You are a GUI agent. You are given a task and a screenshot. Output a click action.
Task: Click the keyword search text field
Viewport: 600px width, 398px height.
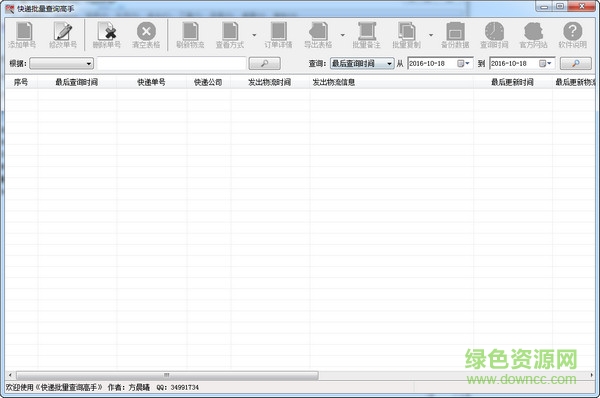pos(171,64)
